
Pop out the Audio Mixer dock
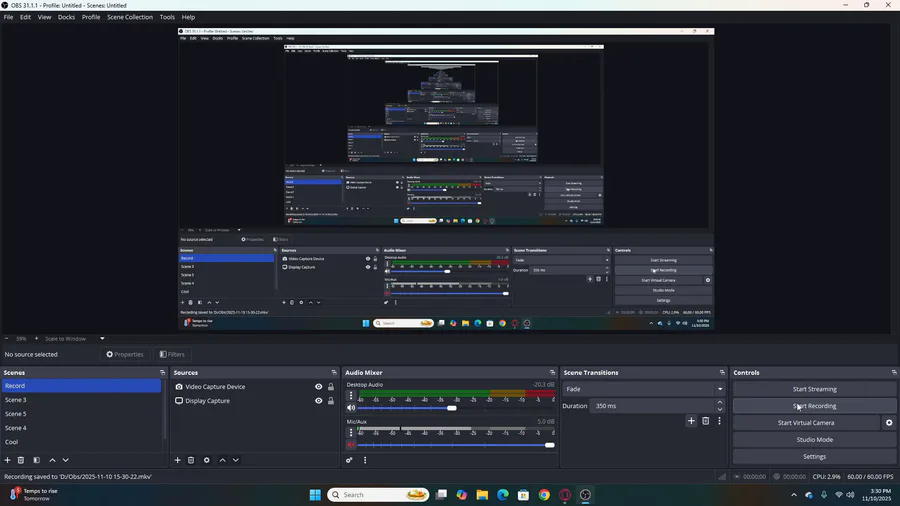(552, 372)
